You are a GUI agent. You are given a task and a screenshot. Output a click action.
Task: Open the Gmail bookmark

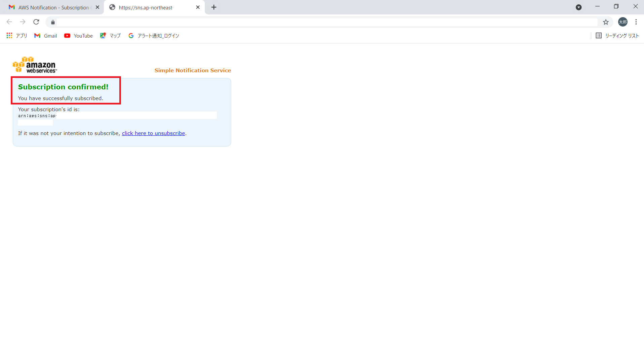pos(46,36)
